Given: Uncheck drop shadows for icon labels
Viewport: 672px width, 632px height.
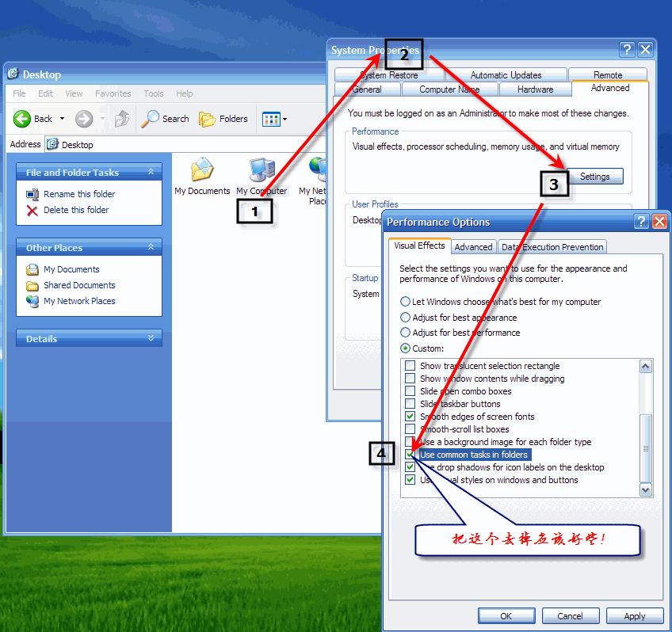Looking at the screenshot, I should pyautogui.click(x=410, y=467).
